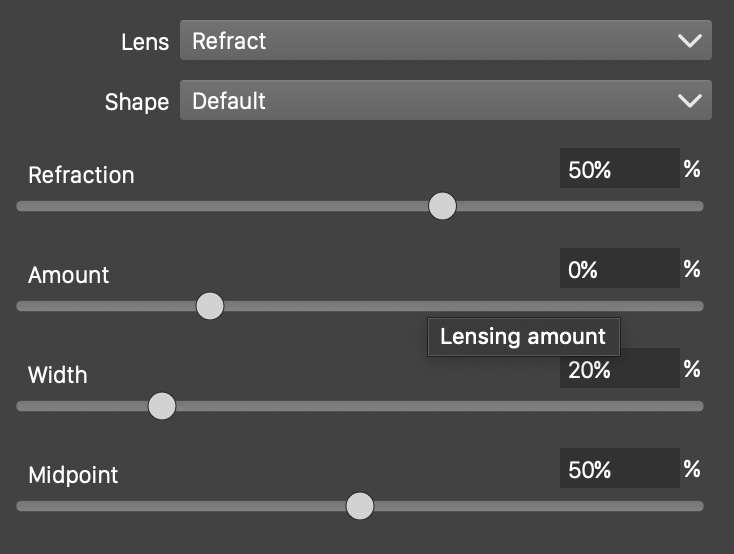The image size is (734, 554).
Task: Click the Refraction label text
Action: [x=81, y=175]
